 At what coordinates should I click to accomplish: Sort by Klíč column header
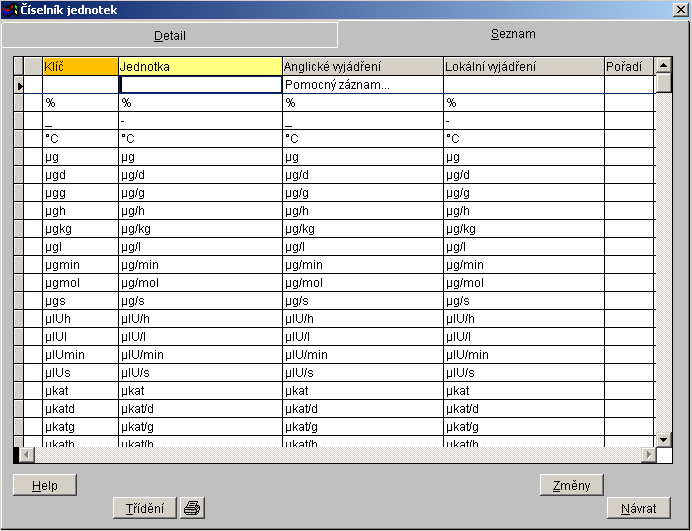click(80, 66)
